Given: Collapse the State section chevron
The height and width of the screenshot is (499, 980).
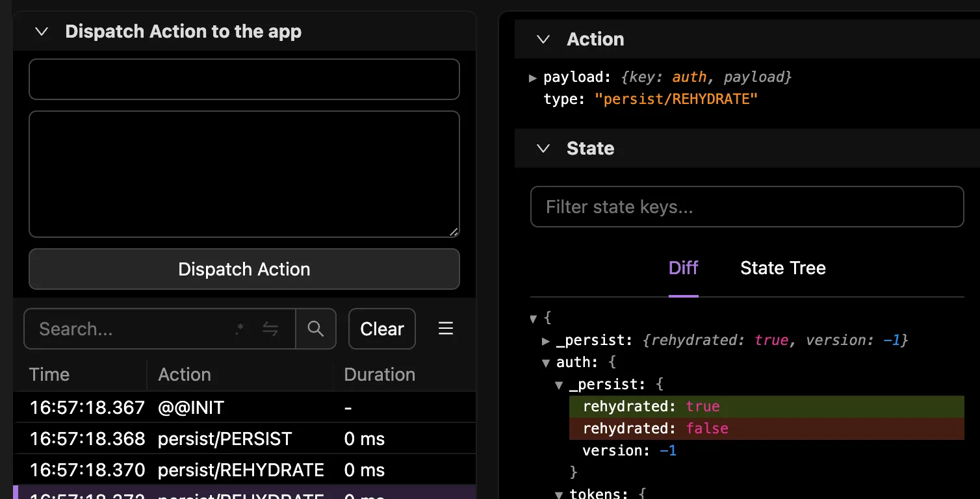Looking at the screenshot, I should [543, 148].
